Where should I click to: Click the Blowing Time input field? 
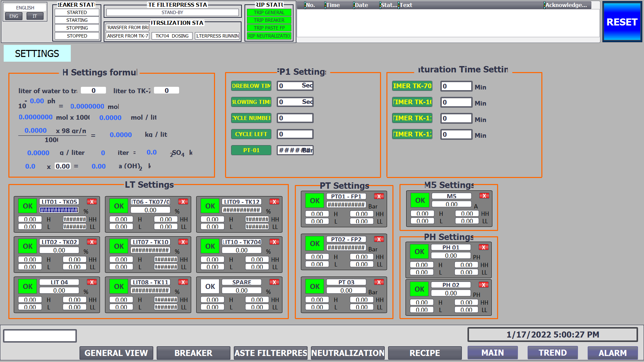click(295, 102)
